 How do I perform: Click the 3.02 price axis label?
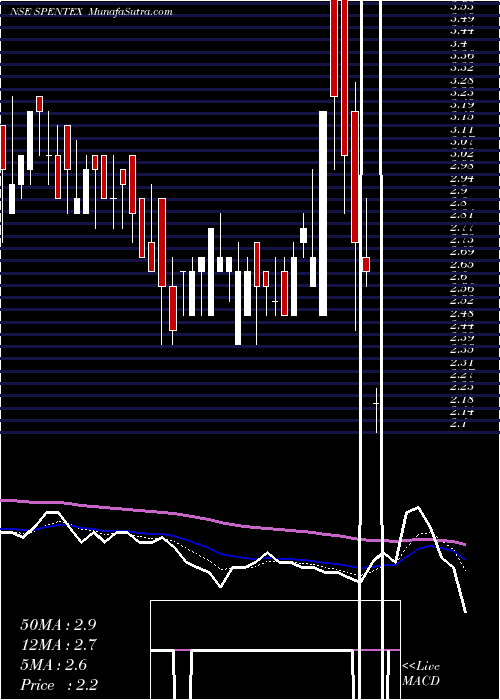pyautogui.click(x=462, y=154)
